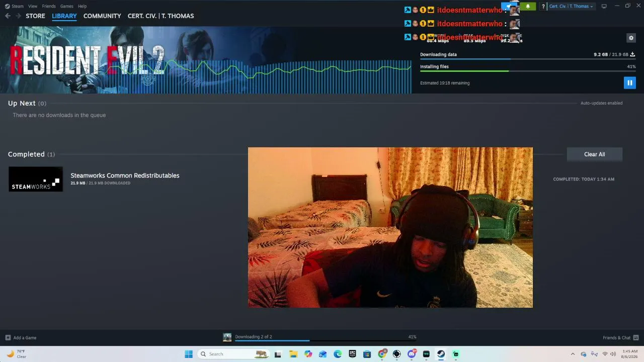This screenshot has width=644, height=362.
Task: Click the 'Up Next' heading
Action: (22, 103)
